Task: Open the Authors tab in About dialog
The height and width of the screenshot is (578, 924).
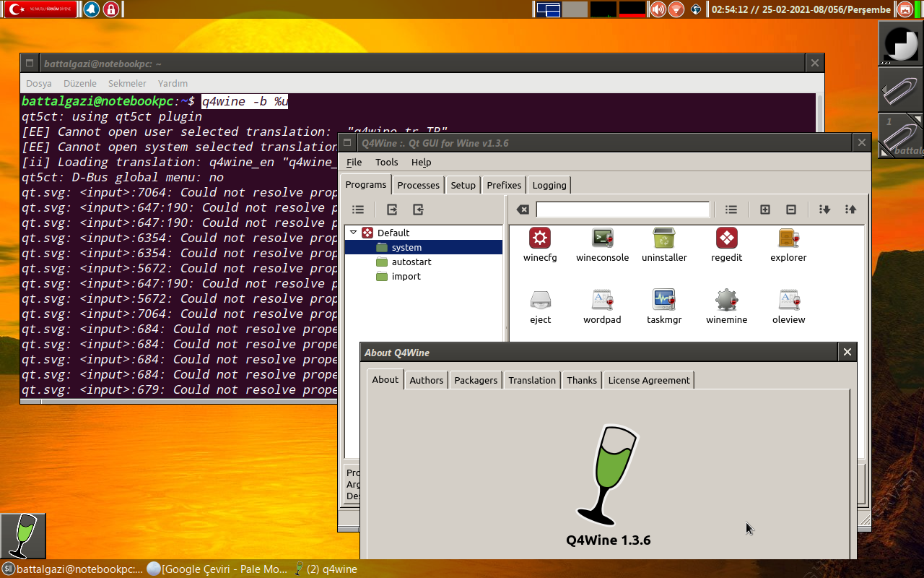Action: click(426, 380)
